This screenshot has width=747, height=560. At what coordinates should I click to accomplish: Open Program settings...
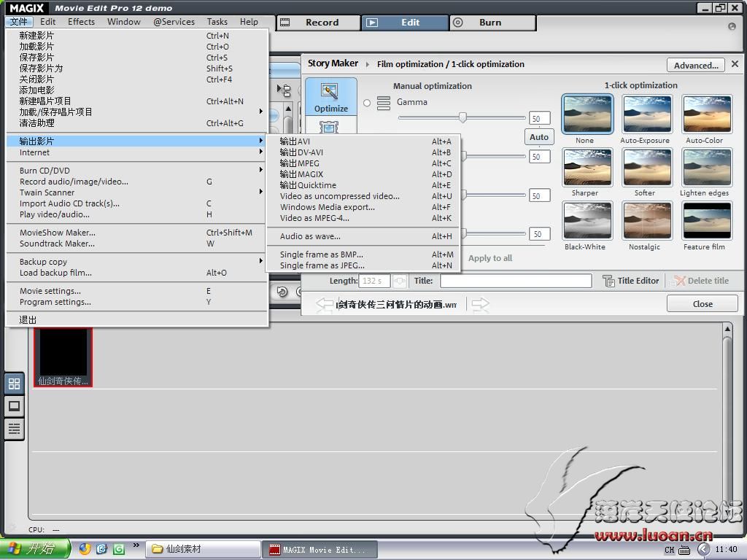pyautogui.click(x=136, y=302)
